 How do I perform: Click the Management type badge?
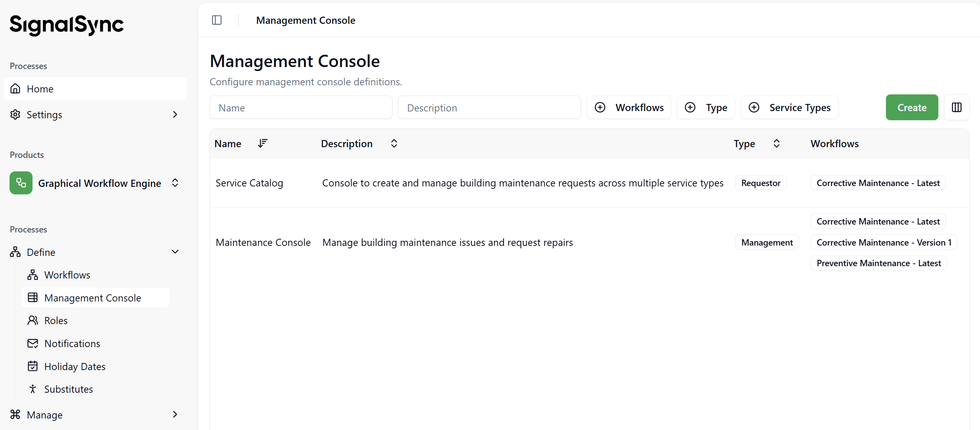[x=767, y=242]
